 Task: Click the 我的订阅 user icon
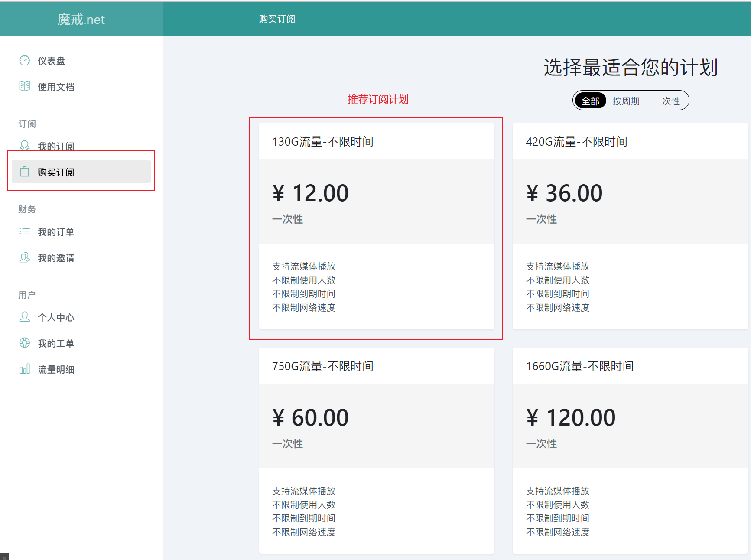(25, 145)
